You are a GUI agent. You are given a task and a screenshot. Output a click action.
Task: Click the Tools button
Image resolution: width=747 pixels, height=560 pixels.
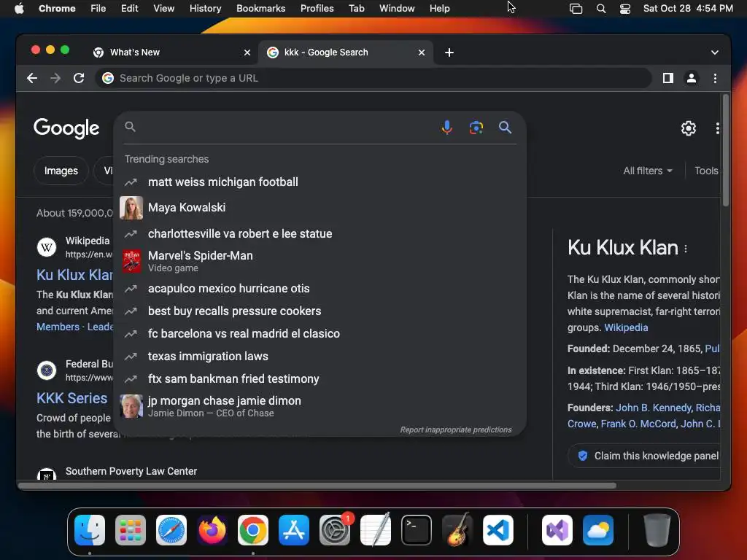706,171
